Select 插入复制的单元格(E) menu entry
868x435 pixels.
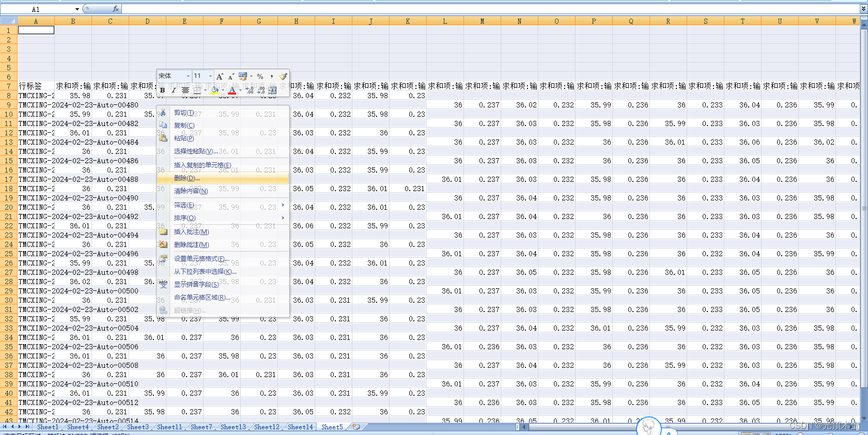click(223, 165)
